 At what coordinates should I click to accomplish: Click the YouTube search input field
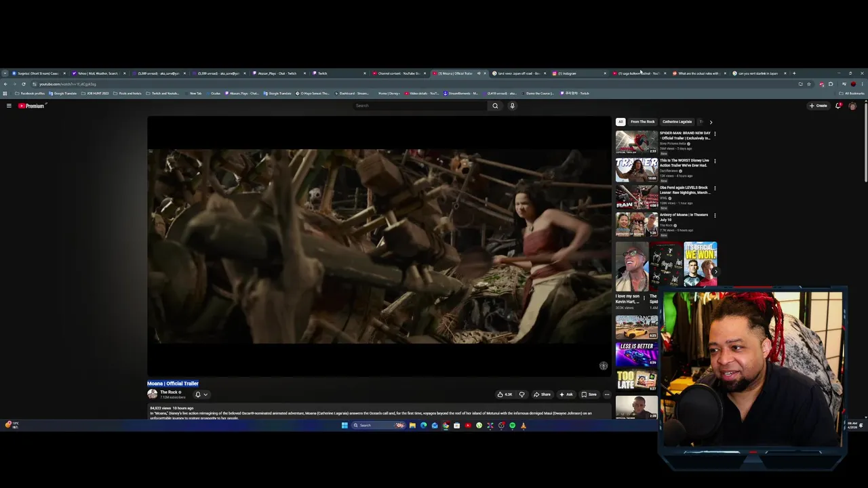point(420,106)
